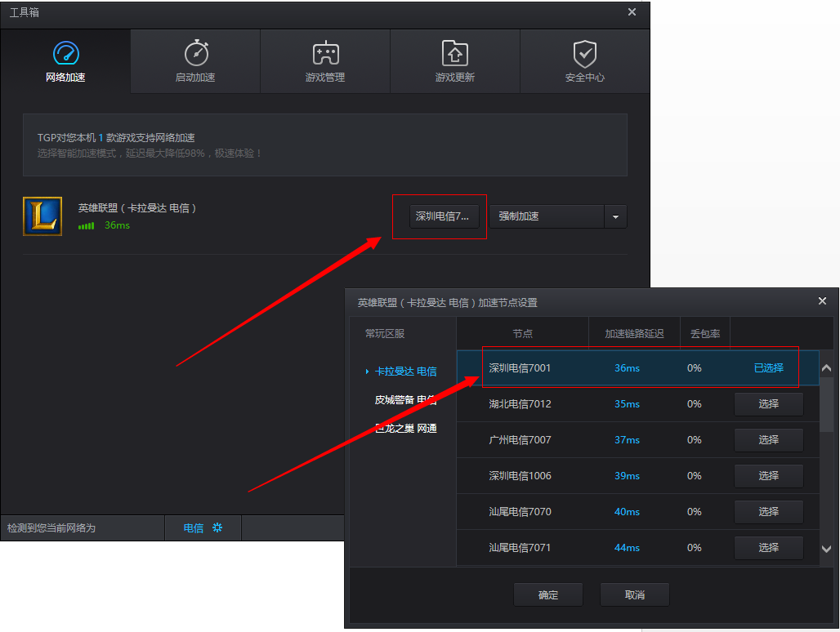The width and height of the screenshot is (840, 632).
Task: Click the 44ms latency value
Action: pos(627,547)
